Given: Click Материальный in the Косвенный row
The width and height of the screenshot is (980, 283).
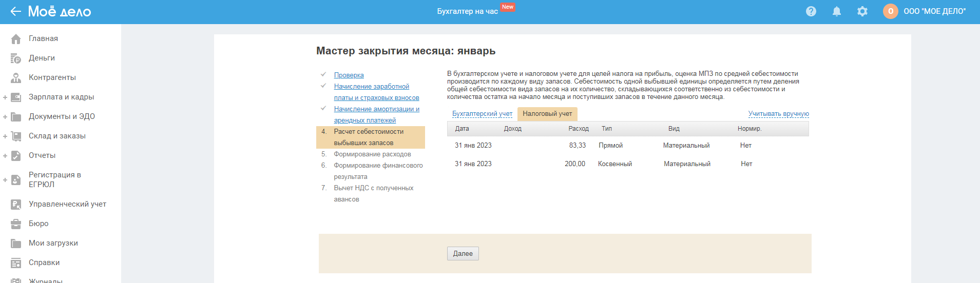Looking at the screenshot, I should pos(687,164).
